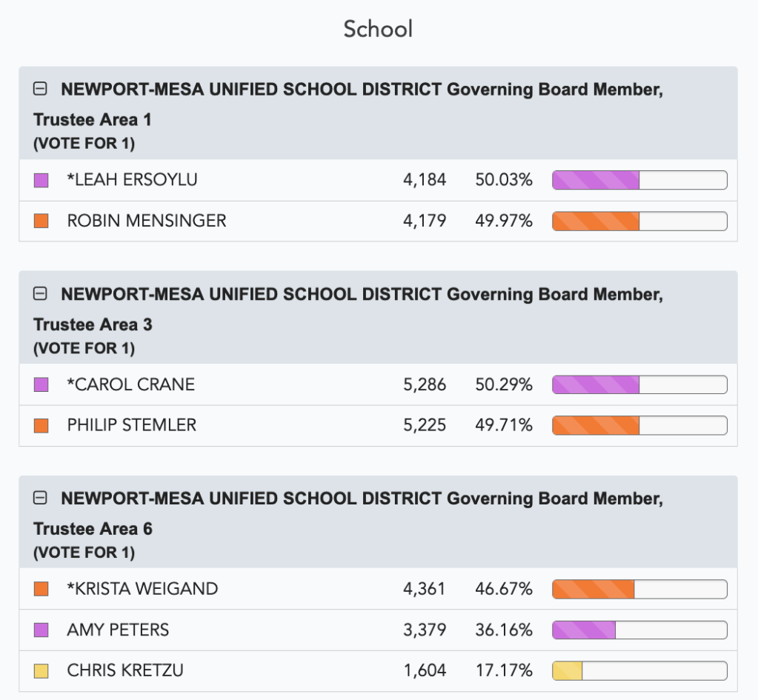
Task: Click Philip Stemler's 49.71% percentage
Action: [x=504, y=425]
